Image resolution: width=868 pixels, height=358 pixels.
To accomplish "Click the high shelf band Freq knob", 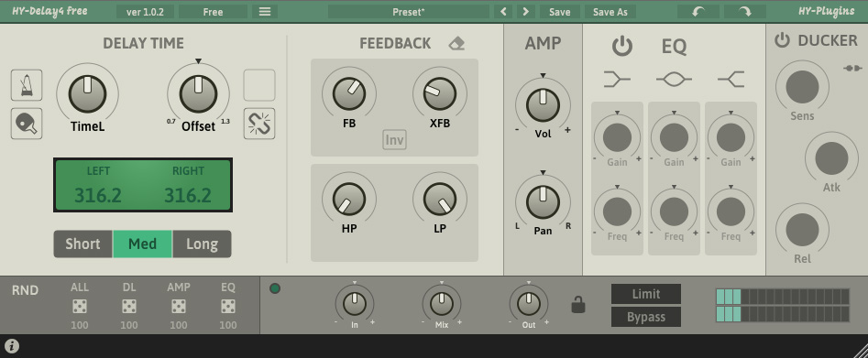I will 731,212.
